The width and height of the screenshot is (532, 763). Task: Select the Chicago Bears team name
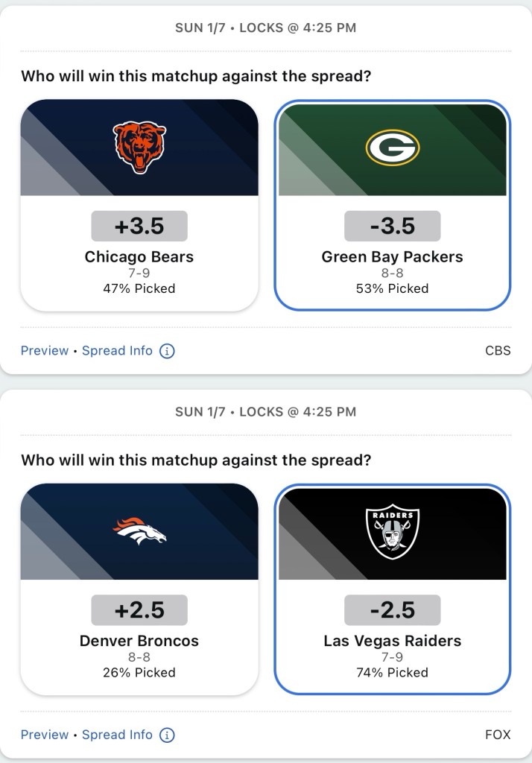pyautogui.click(x=139, y=257)
